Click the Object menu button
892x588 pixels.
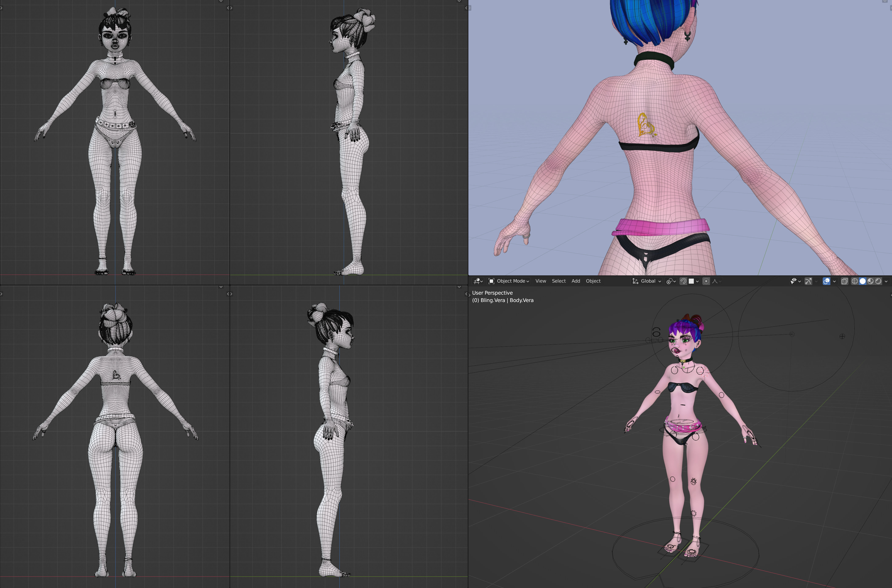click(593, 281)
